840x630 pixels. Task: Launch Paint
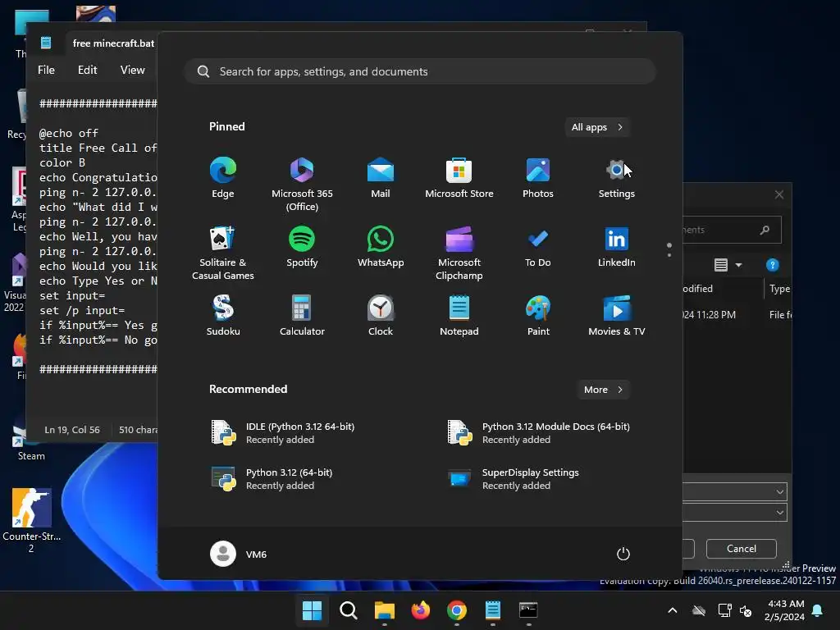coord(538,316)
